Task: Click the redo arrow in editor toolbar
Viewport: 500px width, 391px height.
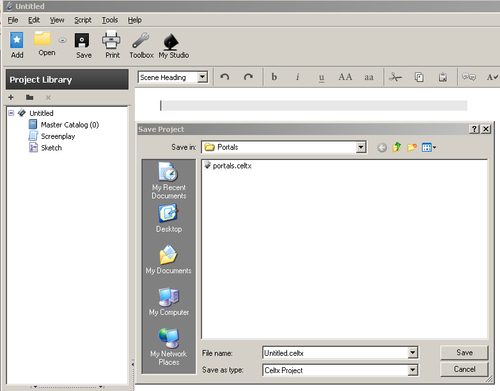Action: (248, 77)
